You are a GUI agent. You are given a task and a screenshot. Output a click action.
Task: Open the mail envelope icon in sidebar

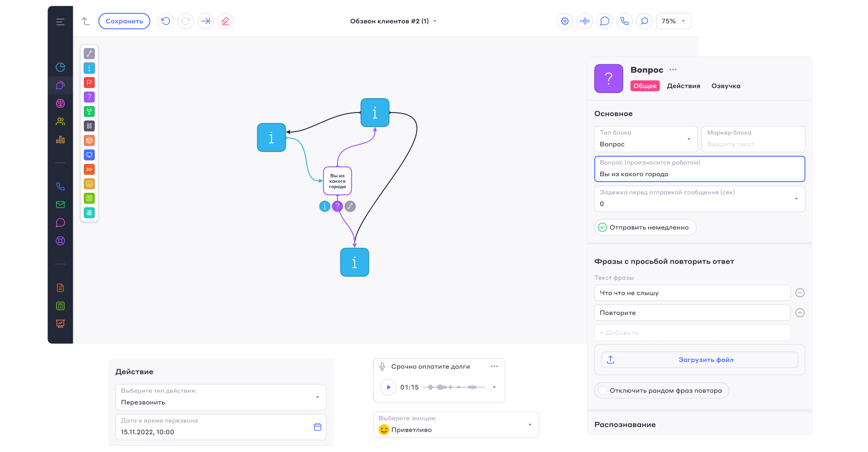click(x=60, y=205)
